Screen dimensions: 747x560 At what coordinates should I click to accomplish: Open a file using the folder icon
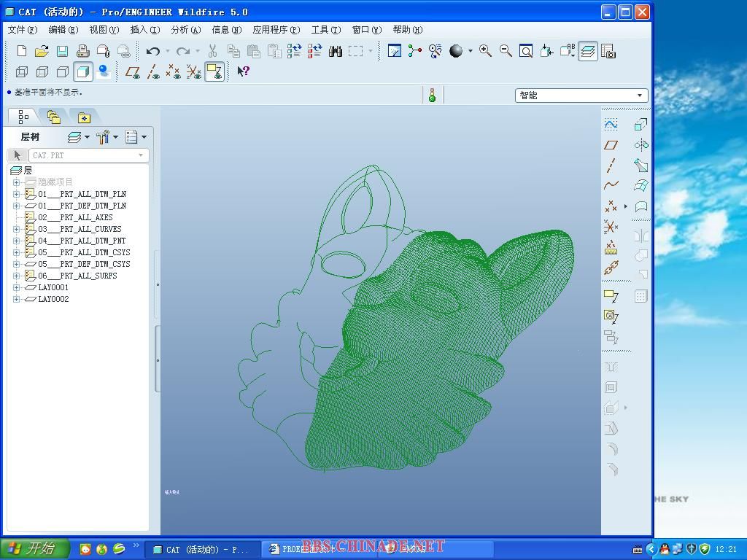pos(42,51)
